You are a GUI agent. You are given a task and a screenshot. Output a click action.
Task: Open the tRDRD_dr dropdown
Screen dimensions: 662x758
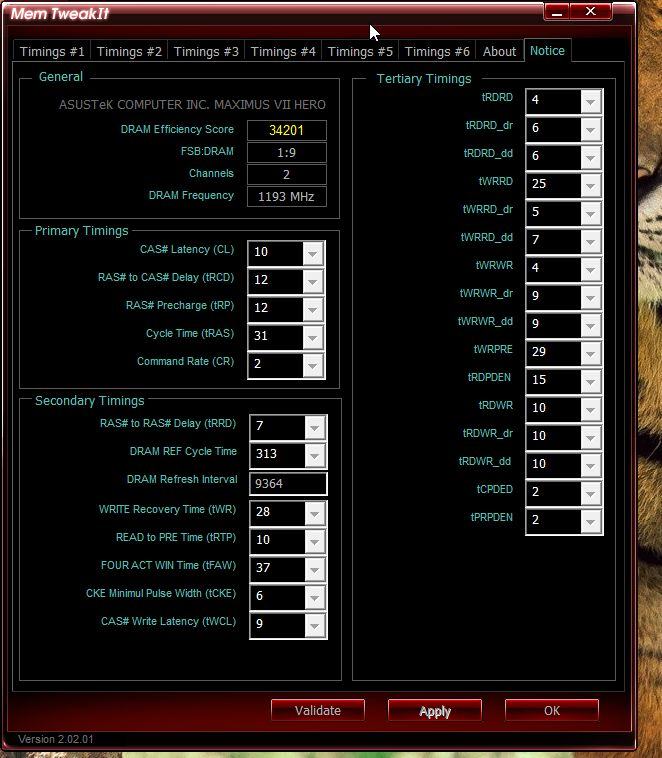pos(590,130)
